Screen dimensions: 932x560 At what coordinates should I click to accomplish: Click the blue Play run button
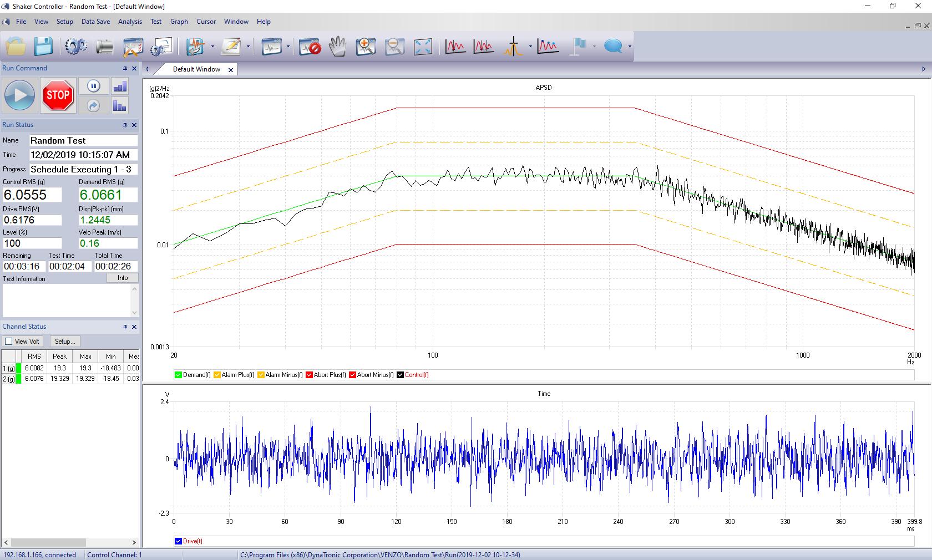point(20,95)
